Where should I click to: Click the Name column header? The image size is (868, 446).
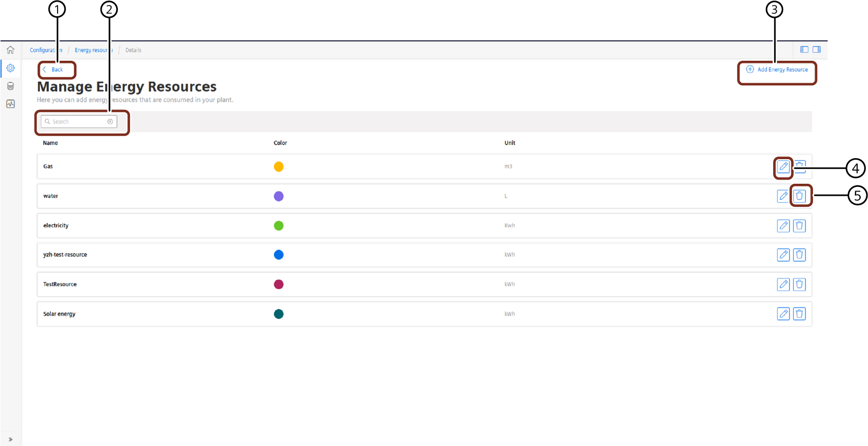[x=50, y=143]
